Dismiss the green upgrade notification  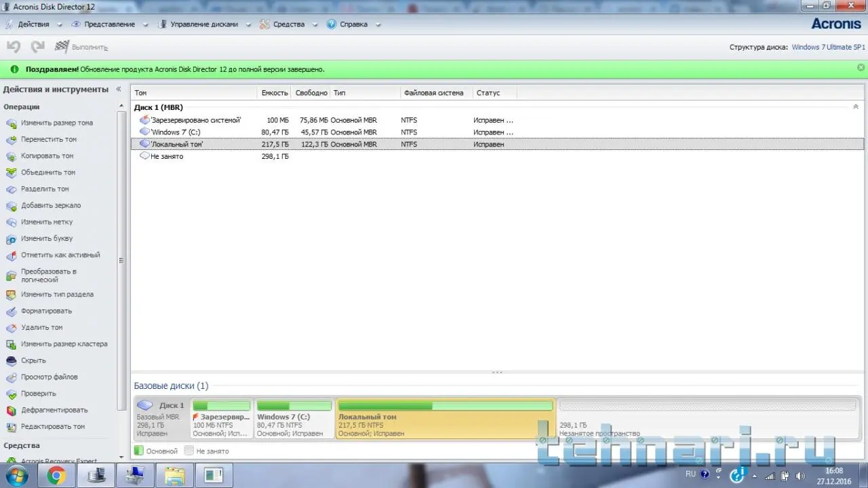click(x=861, y=68)
